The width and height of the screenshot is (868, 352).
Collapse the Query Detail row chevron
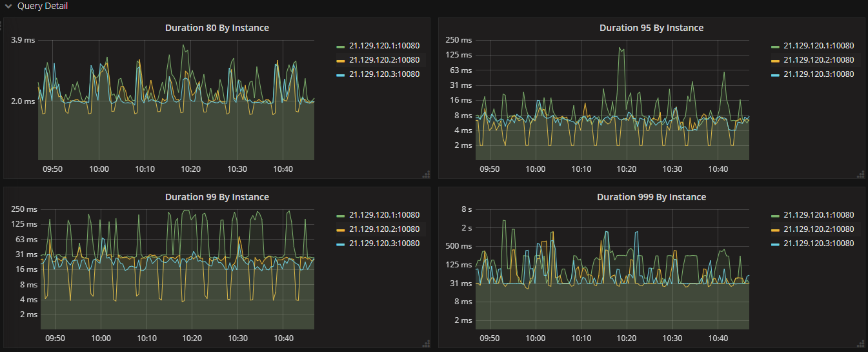(x=8, y=6)
